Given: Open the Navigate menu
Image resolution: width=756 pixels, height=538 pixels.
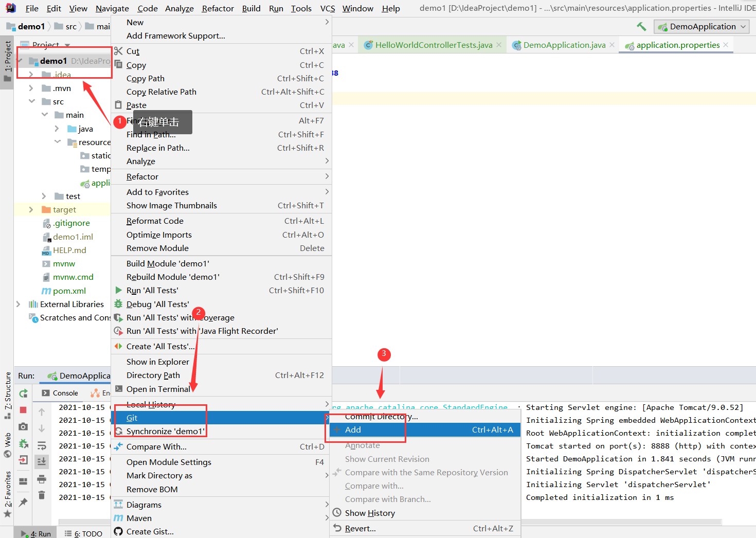Looking at the screenshot, I should coord(112,8).
